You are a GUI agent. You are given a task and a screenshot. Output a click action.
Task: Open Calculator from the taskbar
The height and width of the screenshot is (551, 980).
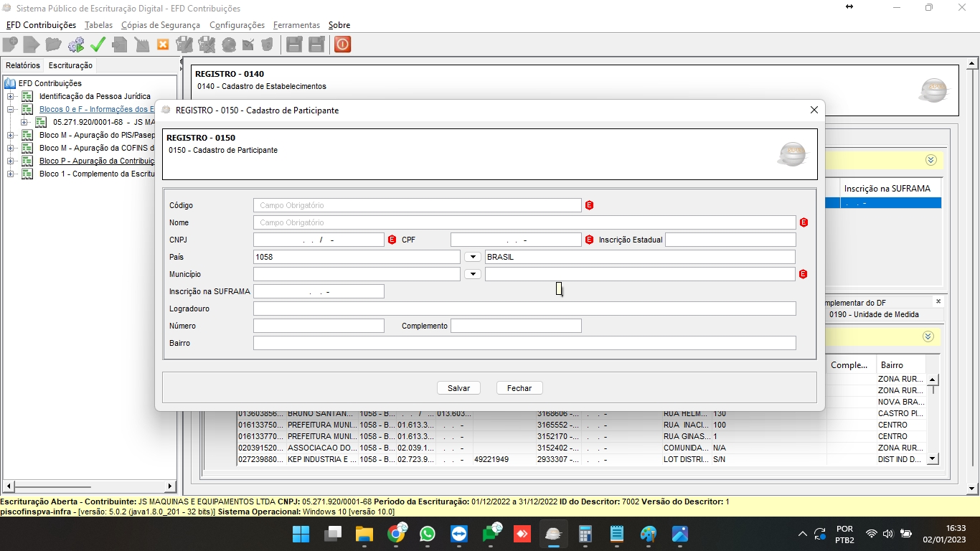[585, 534]
